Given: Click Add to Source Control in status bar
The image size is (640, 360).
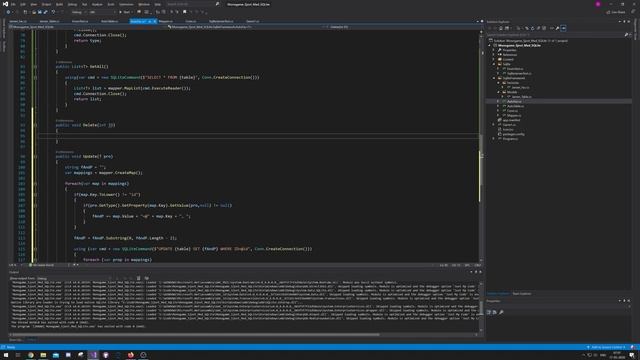Looking at the screenshot, I should coord(606,347).
